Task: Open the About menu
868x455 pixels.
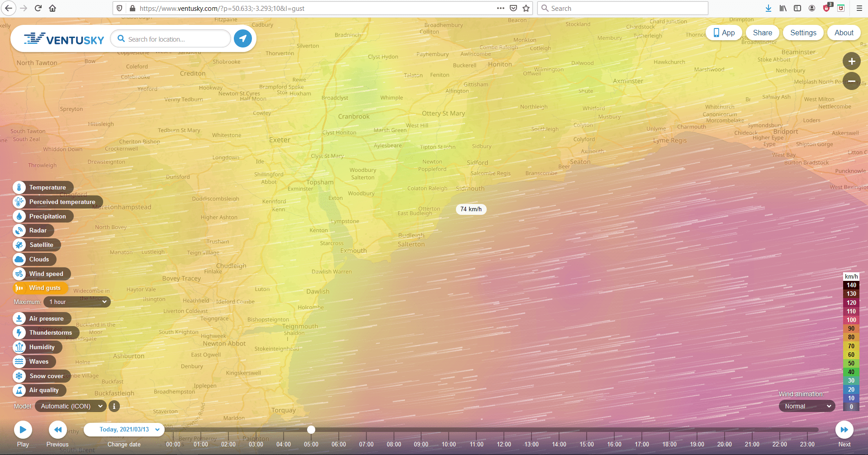Action: tap(844, 33)
